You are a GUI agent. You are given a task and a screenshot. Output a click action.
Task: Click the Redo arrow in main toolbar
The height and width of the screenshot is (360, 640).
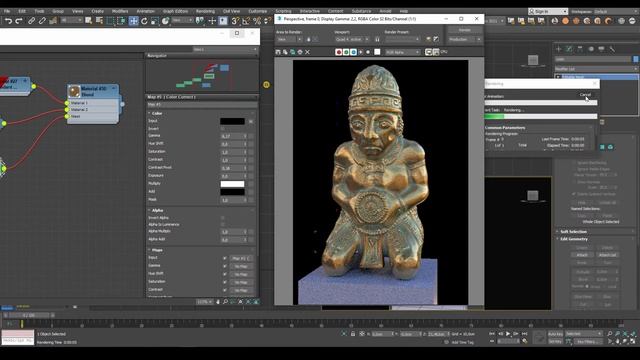(x=19, y=21)
